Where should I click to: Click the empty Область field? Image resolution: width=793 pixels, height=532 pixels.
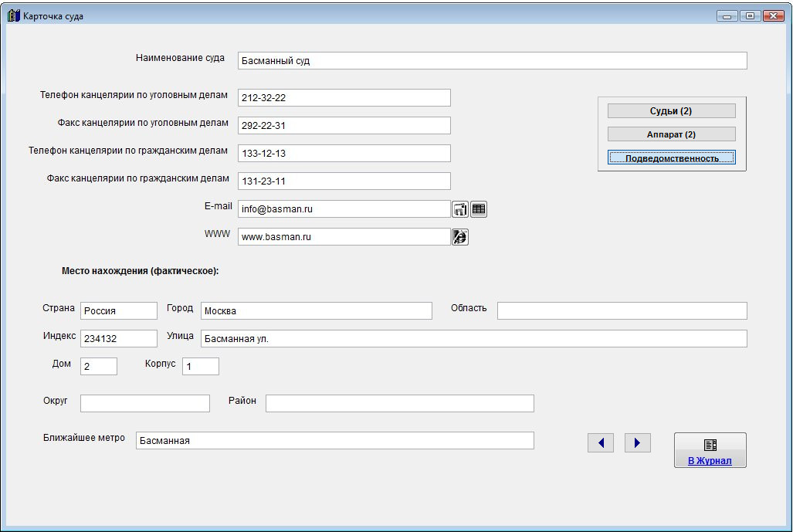coord(622,310)
